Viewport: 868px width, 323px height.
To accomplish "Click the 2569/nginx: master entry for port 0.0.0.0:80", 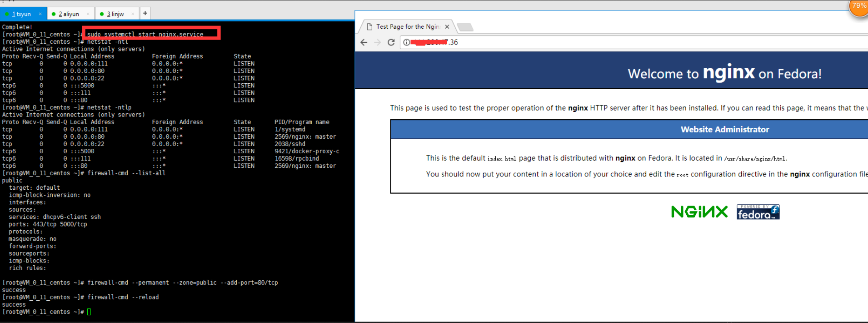I will point(305,137).
